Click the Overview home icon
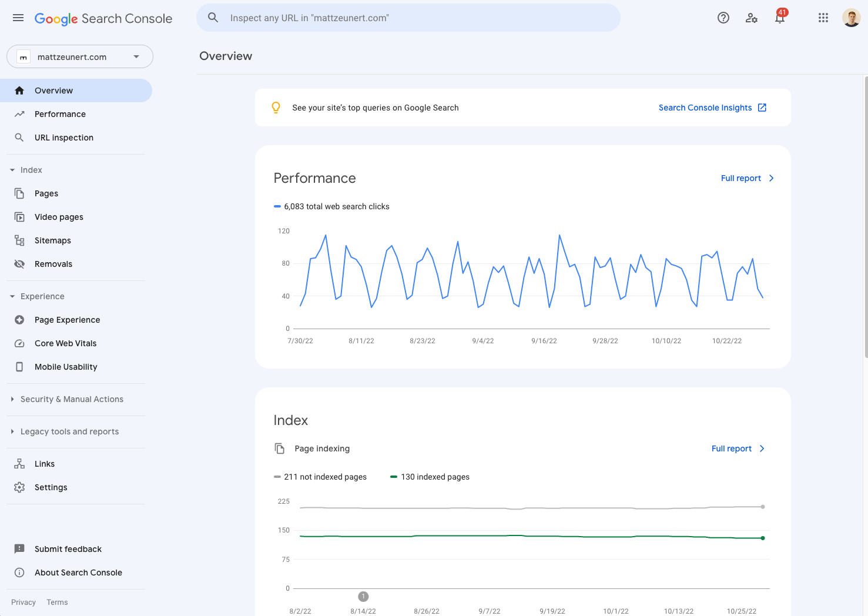 coord(19,91)
